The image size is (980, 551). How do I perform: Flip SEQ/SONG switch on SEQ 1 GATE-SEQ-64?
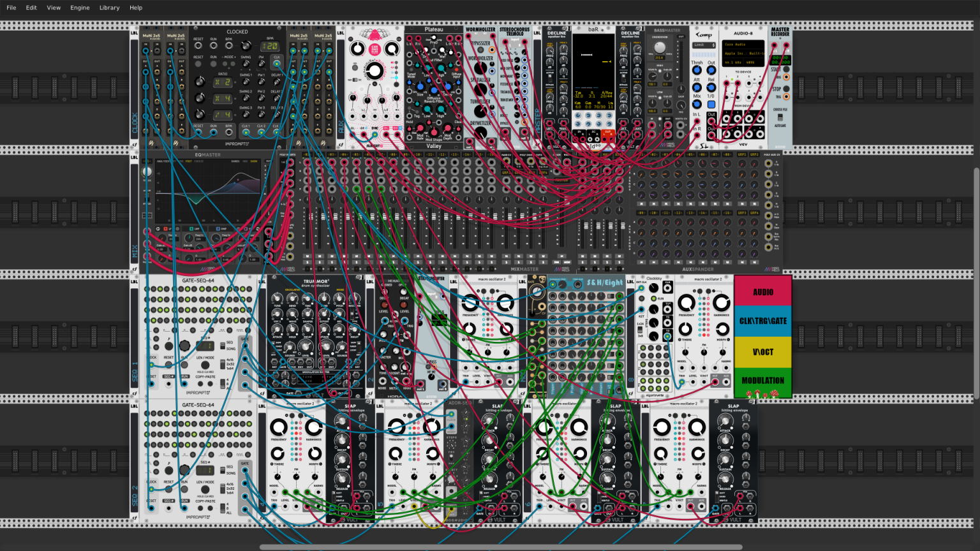click(223, 346)
